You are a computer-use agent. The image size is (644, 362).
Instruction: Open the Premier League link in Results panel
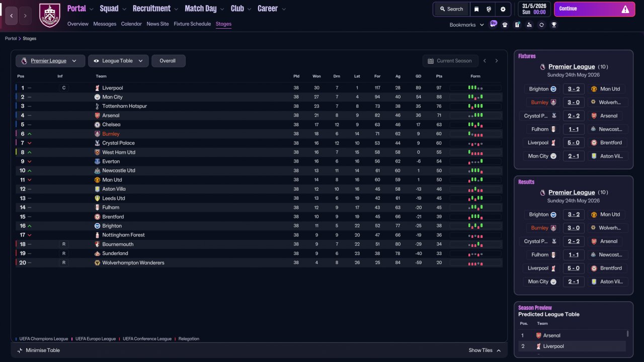coord(572,193)
